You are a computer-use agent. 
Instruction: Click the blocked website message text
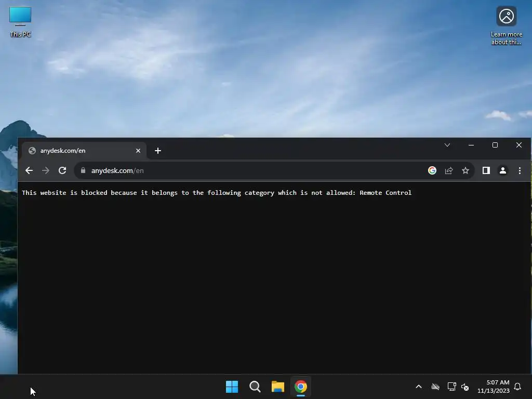tap(217, 193)
